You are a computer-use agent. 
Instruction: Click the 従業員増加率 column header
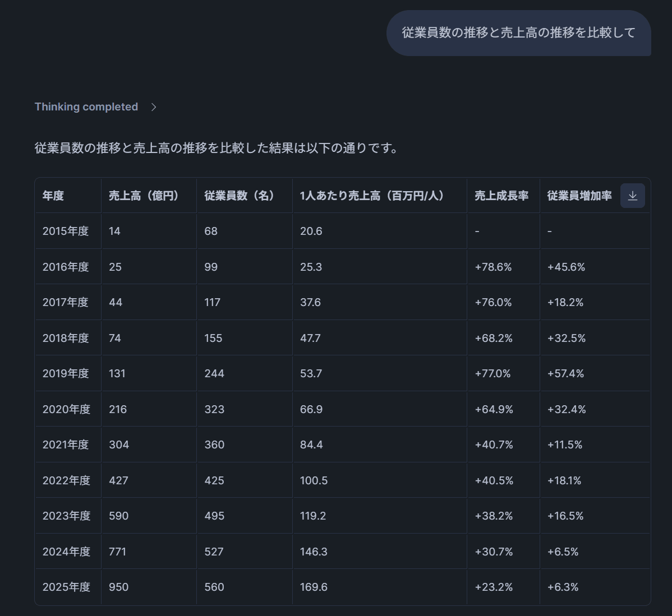(x=579, y=196)
